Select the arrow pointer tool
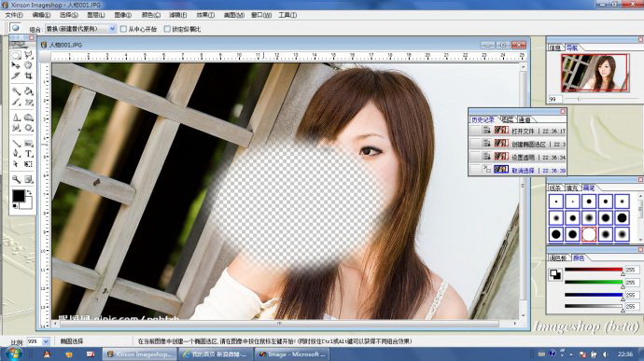644x361 pixels. [x=16, y=164]
